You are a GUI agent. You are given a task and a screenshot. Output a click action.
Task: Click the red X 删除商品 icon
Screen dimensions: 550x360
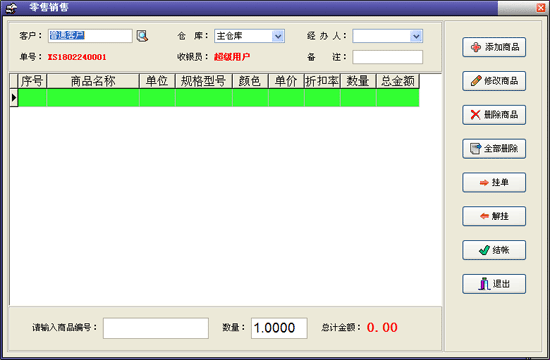pos(475,115)
